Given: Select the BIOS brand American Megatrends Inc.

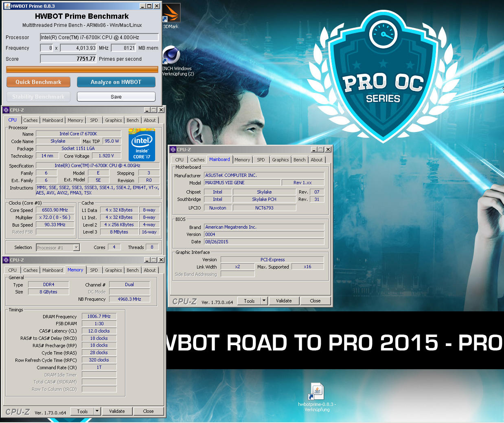Looking at the screenshot, I should 264,227.
